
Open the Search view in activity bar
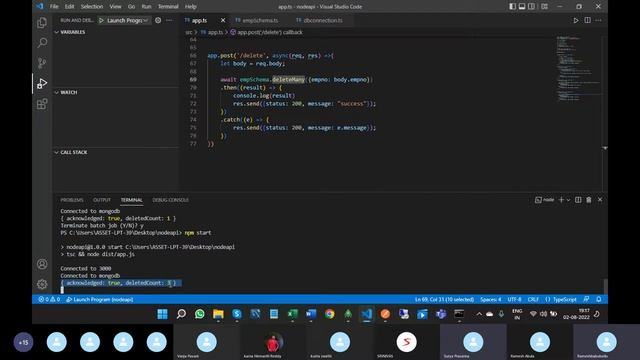[42, 43]
